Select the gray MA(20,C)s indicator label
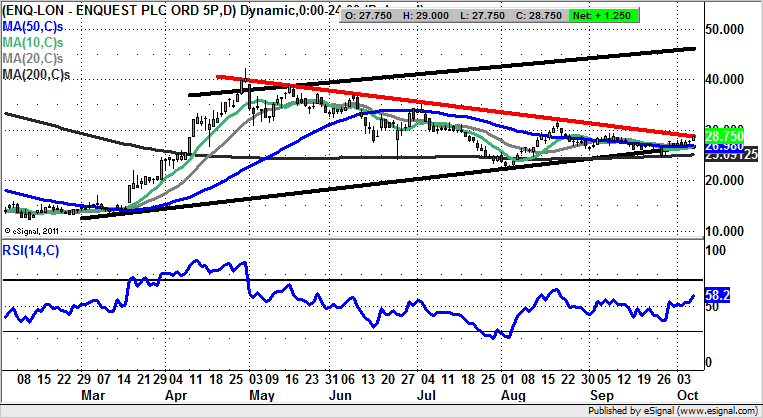763x418 pixels. (34, 58)
